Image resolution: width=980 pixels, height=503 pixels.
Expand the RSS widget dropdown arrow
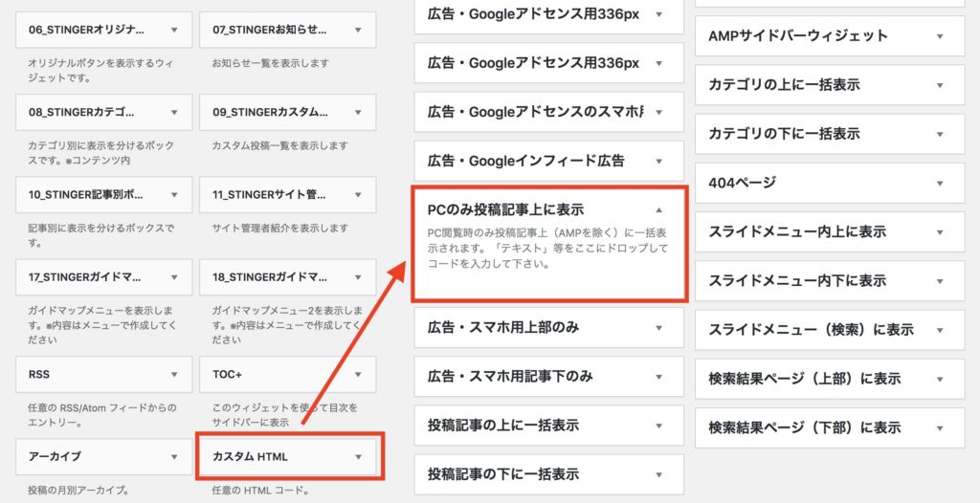click(x=174, y=375)
